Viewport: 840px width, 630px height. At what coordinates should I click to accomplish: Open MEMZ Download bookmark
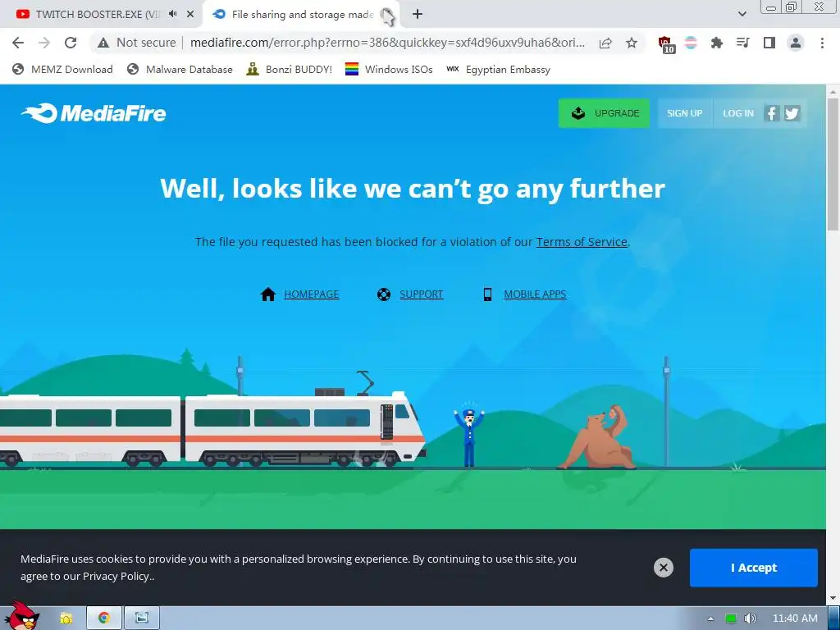pos(62,69)
